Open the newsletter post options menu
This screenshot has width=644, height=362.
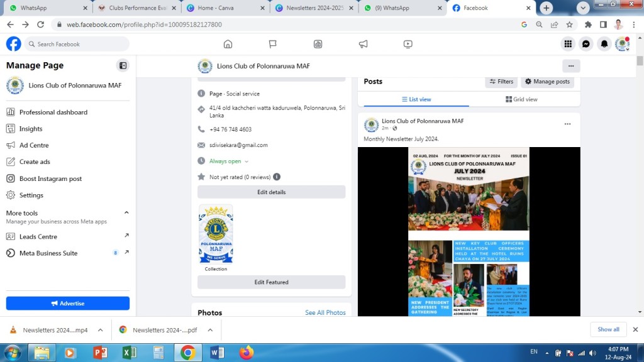coord(567,124)
